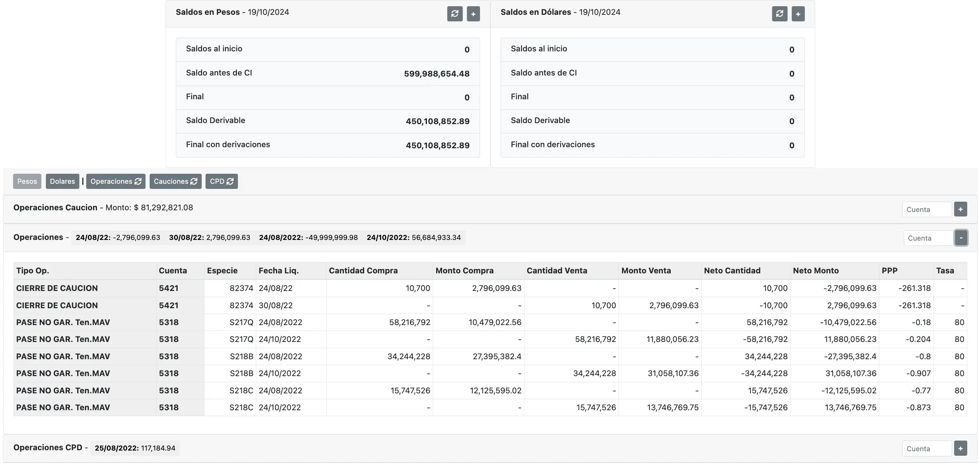
Task: Switch to the Pesos view
Action: [x=27, y=181]
